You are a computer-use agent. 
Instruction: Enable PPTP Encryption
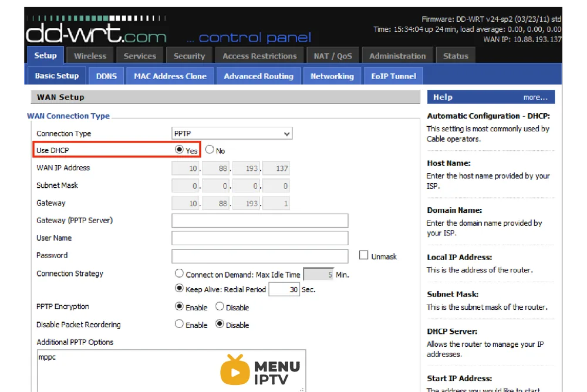pyautogui.click(x=179, y=306)
